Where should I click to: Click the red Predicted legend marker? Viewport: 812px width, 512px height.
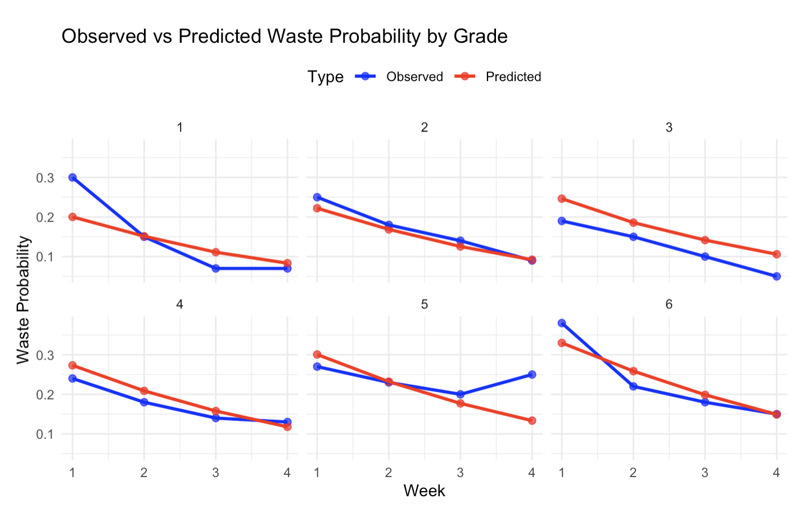(465, 77)
